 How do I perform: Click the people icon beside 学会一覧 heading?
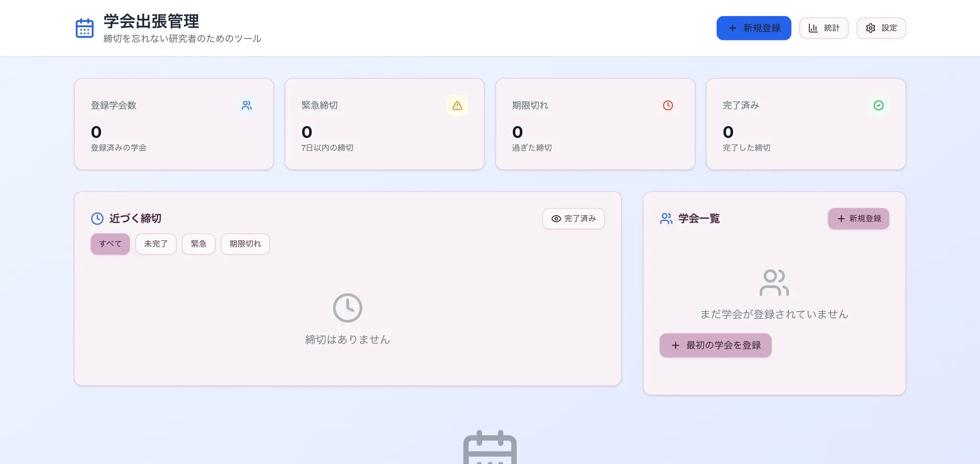[666, 219]
